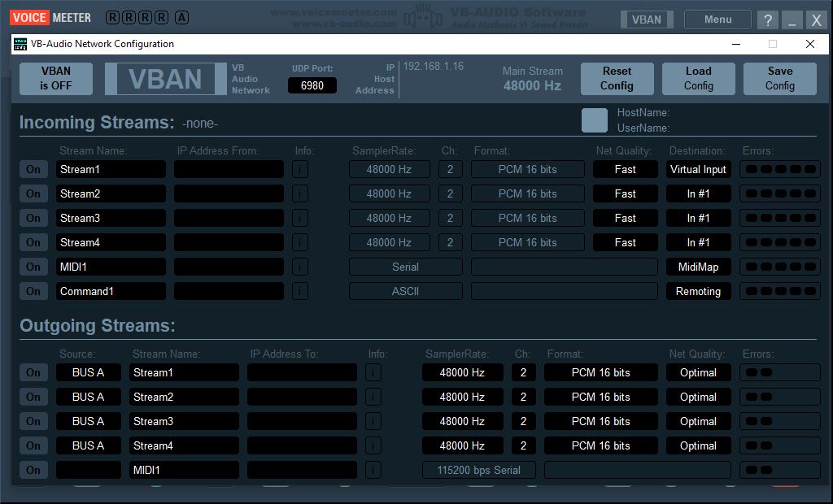Change outgoing Stream4 format PCM 16 bits
The width and height of the screenshot is (833, 504).
coord(601,446)
